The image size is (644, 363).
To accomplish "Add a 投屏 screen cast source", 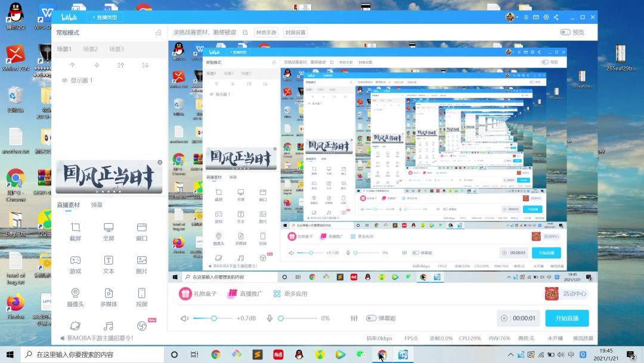I will pyautogui.click(x=142, y=297).
